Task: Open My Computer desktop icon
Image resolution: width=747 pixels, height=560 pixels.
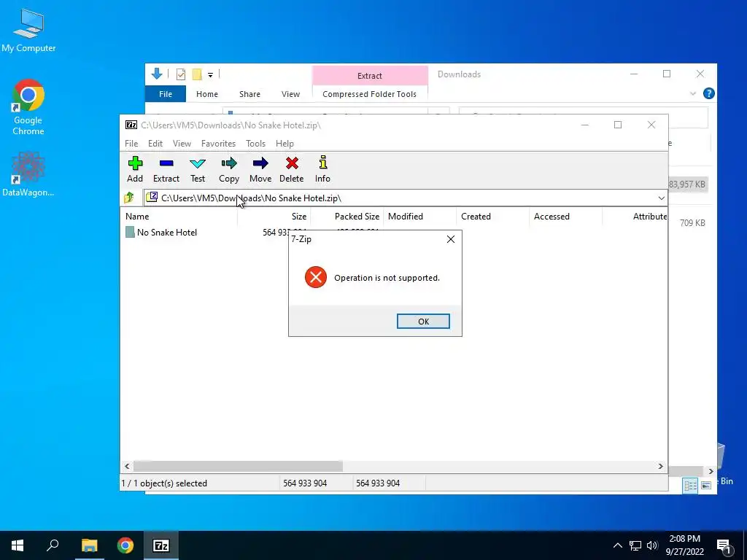Action: [x=28, y=30]
